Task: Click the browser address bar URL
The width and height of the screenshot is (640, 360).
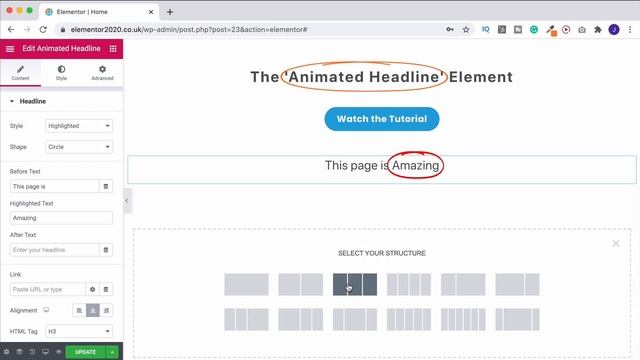Action: pos(189,29)
